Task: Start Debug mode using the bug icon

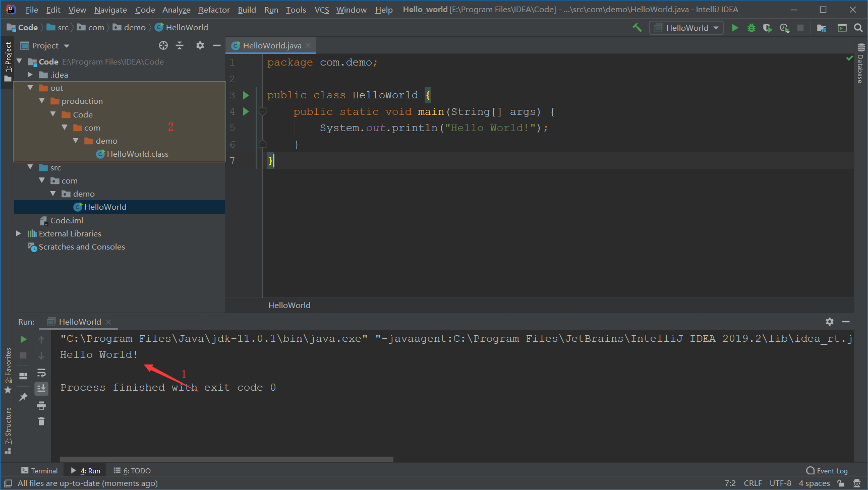Action: pyautogui.click(x=751, y=28)
